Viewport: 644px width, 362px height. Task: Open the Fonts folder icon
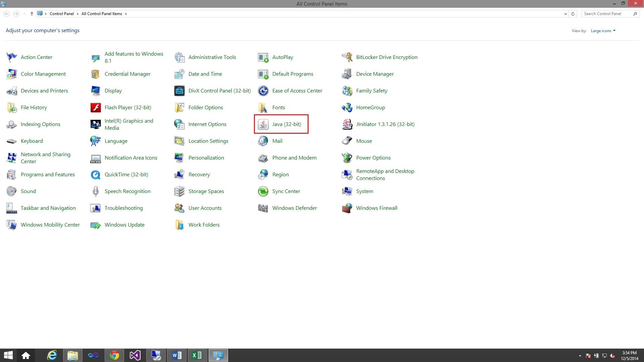point(263,108)
